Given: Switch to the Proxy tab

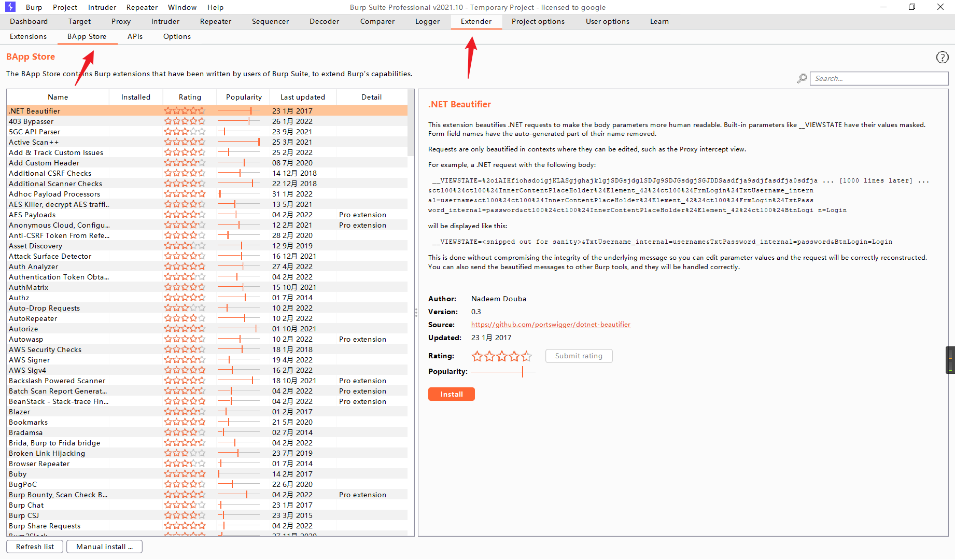Looking at the screenshot, I should (x=121, y=21).
